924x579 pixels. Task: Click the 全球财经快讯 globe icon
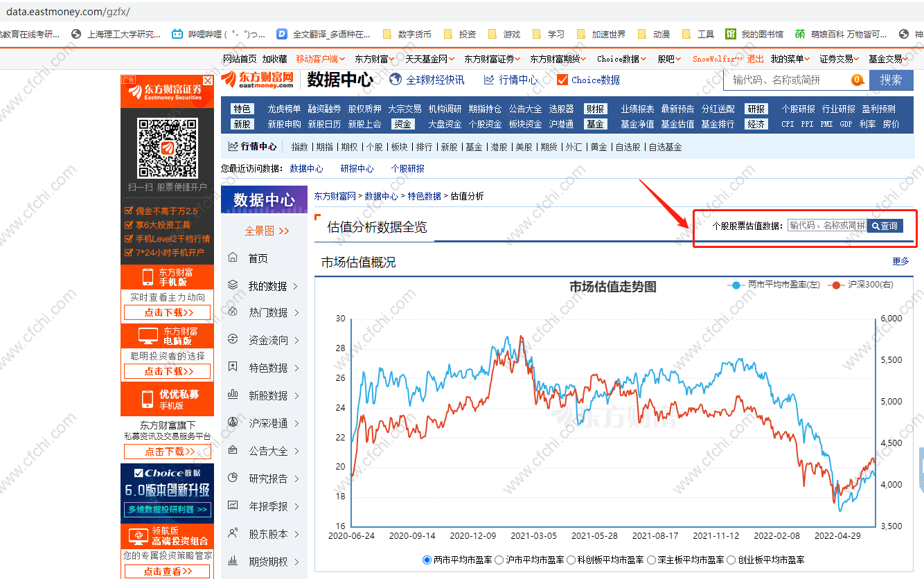[x=396, y=80]
